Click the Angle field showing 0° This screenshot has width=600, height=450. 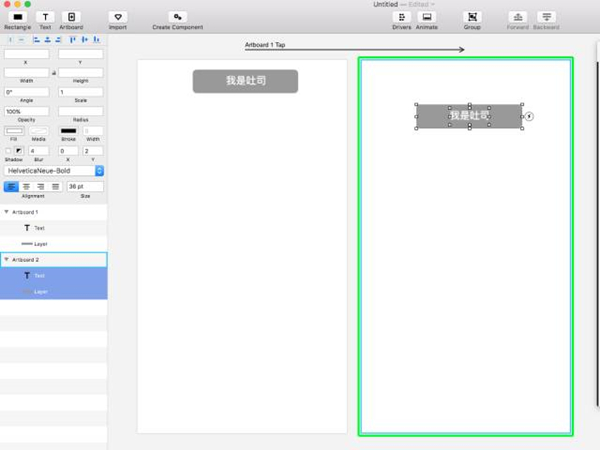(x=26, y=92)
